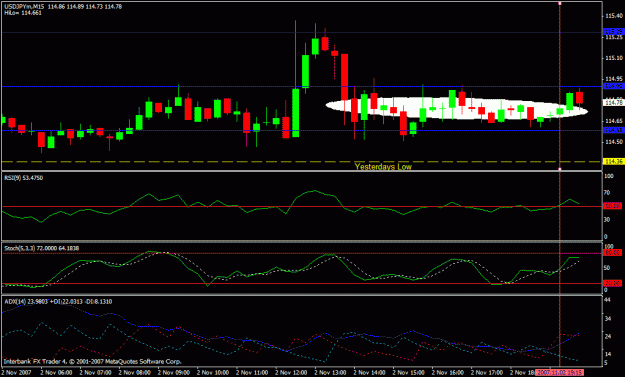625x377 pixels.
Task: Click the pink 2007.11.02 19:15 time tag
Action: pyautogui.click(x=559, y=373)
